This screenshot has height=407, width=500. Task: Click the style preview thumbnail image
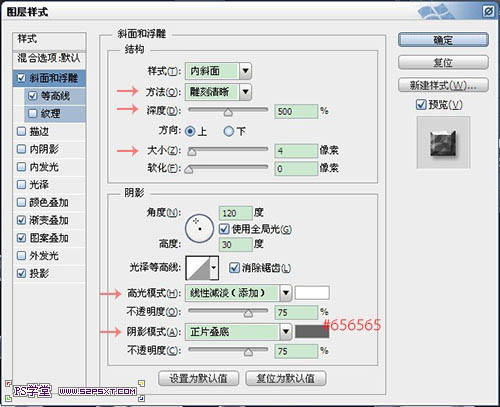tap(443, 143)
